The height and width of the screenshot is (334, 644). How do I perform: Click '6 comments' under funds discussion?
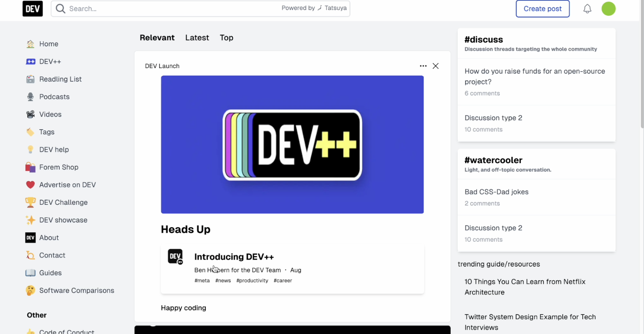(482, 93)
